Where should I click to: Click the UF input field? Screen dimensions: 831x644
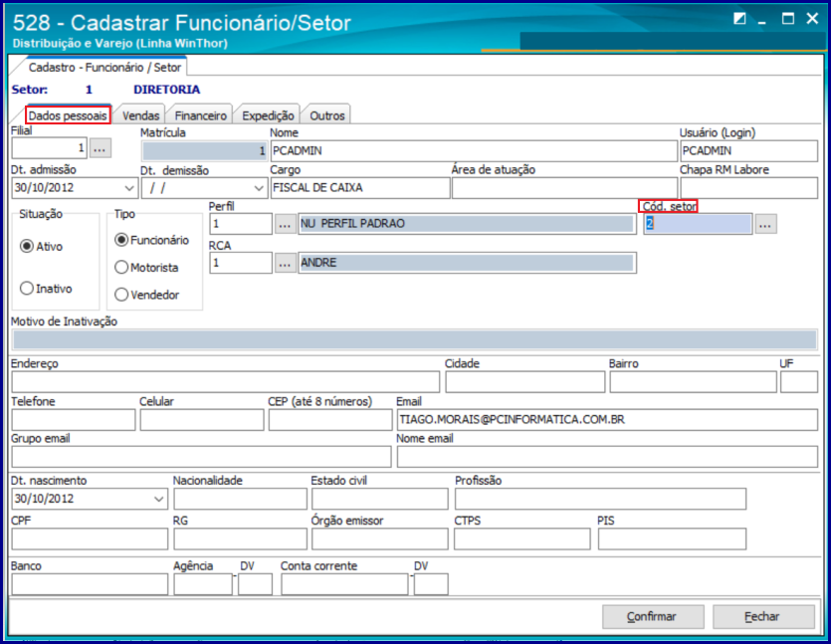click(x=799, y=382)
